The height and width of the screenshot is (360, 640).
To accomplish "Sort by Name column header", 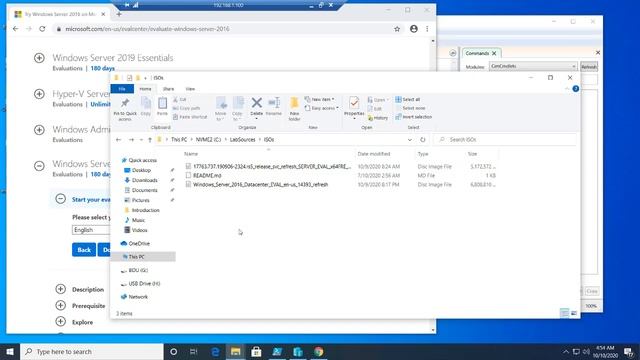I will coord(191,154).
